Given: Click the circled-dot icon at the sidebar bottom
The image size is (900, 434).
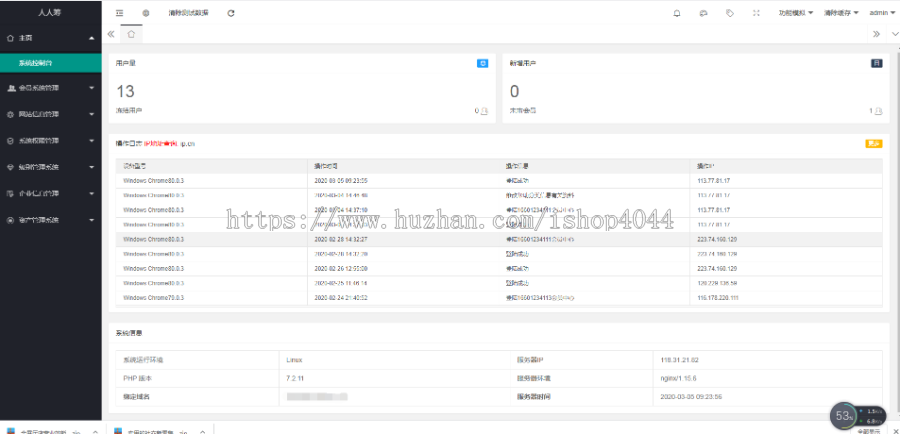Looking at the screenshot, I should coord(10,220).
